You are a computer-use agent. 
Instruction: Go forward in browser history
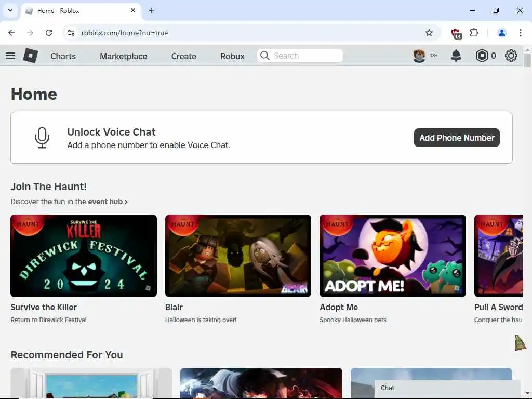(x=30, y=33)
